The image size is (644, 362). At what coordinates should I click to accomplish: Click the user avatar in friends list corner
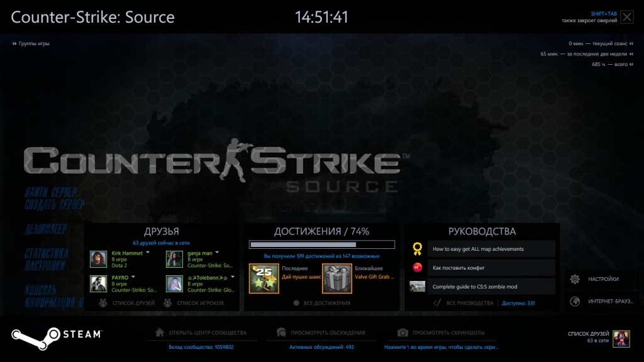tap(621, 337)
